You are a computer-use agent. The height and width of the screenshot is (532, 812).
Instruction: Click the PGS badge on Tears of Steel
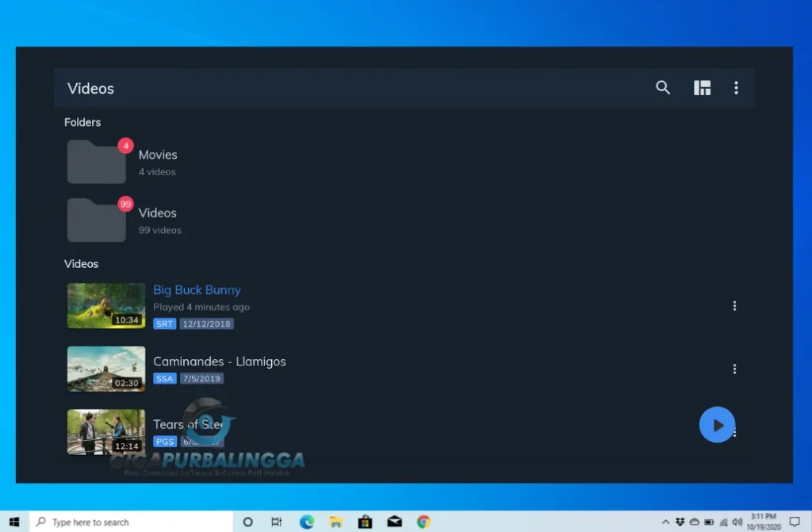pos(164,442)
